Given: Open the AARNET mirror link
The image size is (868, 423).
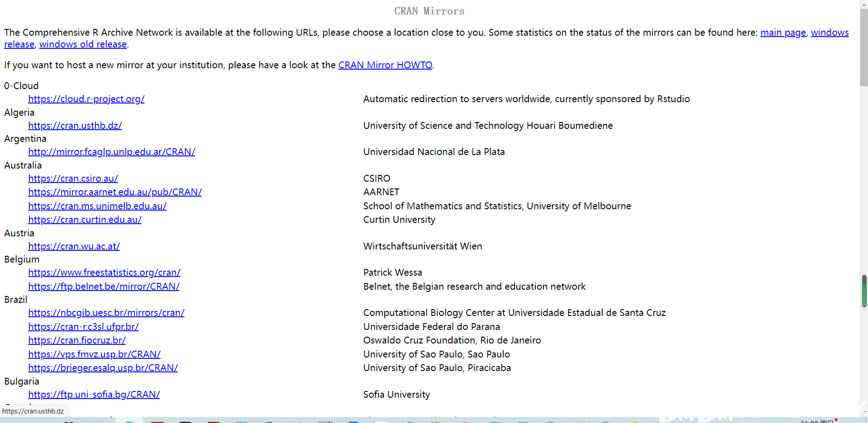Looking at the screenshot, I should pyautogui.click(x=115, y=192).
